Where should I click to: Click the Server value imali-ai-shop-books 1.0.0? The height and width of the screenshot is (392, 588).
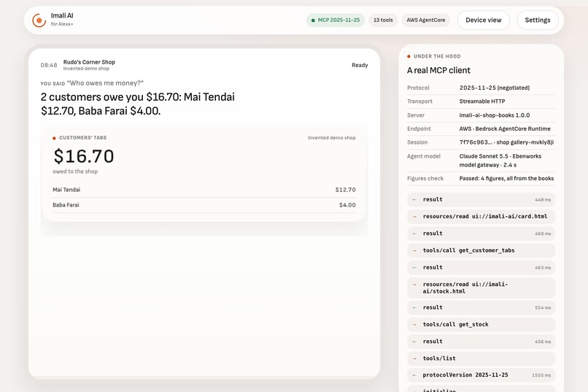point(494,115)
